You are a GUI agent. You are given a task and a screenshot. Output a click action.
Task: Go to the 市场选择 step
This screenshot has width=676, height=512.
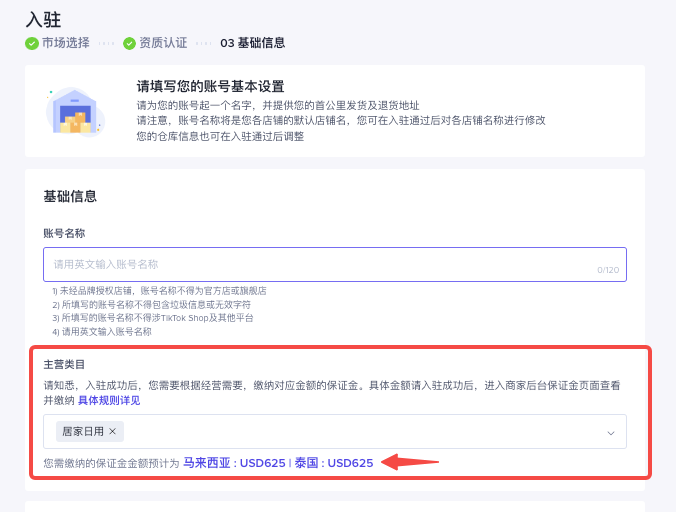(65, 43)
